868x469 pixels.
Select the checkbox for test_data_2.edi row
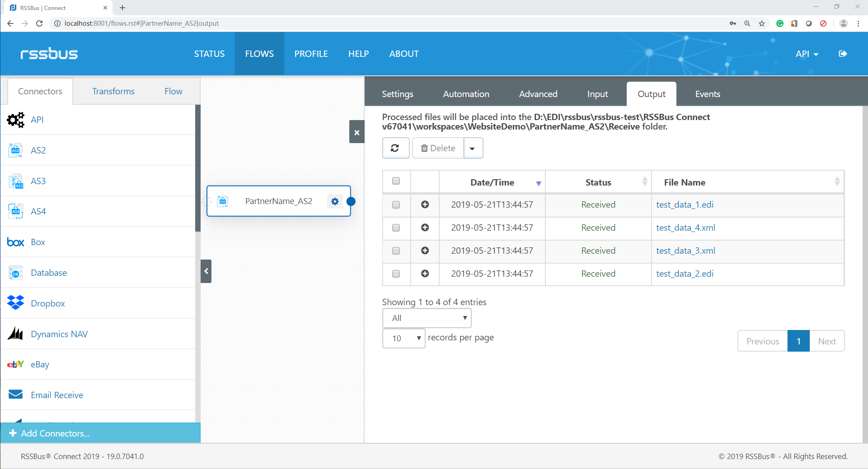396,274
